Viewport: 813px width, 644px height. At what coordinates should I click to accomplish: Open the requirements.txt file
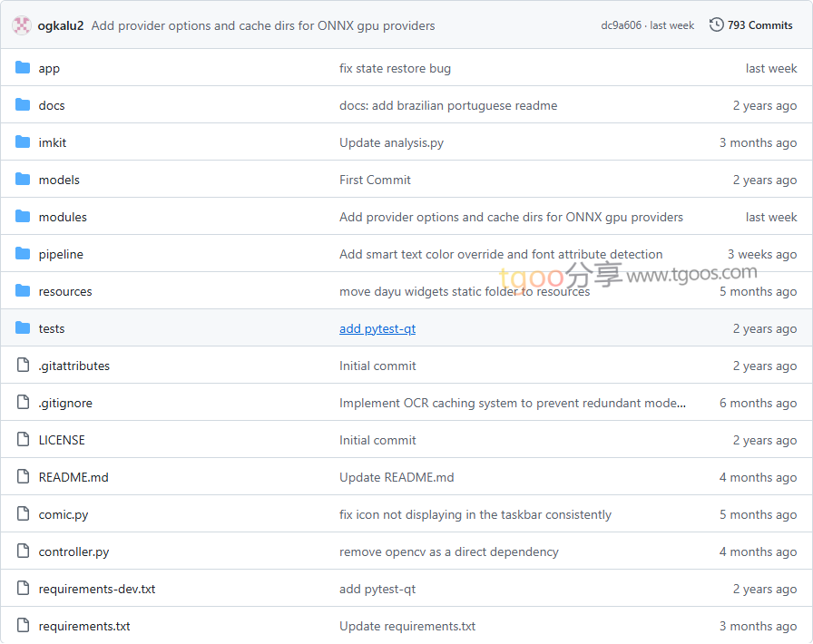coord(84,626)
